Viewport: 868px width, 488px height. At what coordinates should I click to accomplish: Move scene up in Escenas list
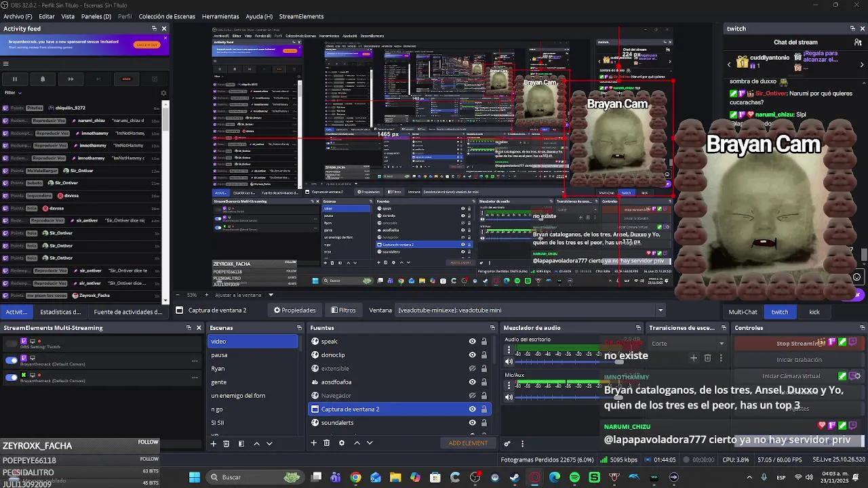256,443
